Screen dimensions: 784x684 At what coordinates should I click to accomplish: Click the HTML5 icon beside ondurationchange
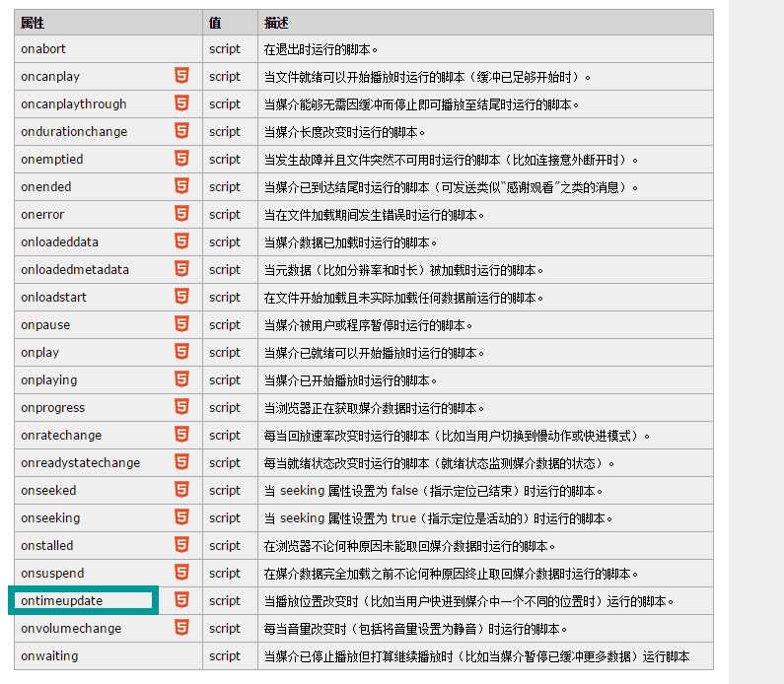pyautogui.click(x=182, y=131)
